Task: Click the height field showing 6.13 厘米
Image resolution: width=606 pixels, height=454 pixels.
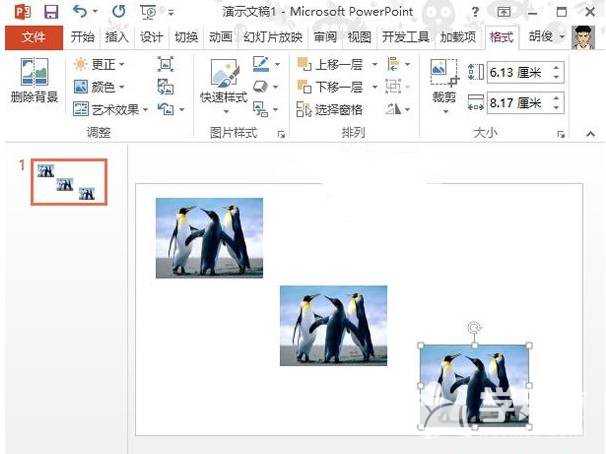Action: [x=516, y=72]
